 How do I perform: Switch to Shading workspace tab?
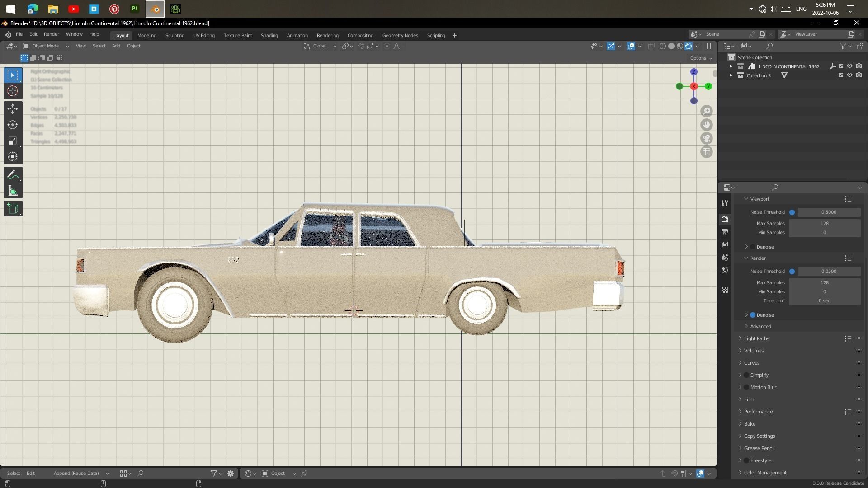tap(269, 35)
